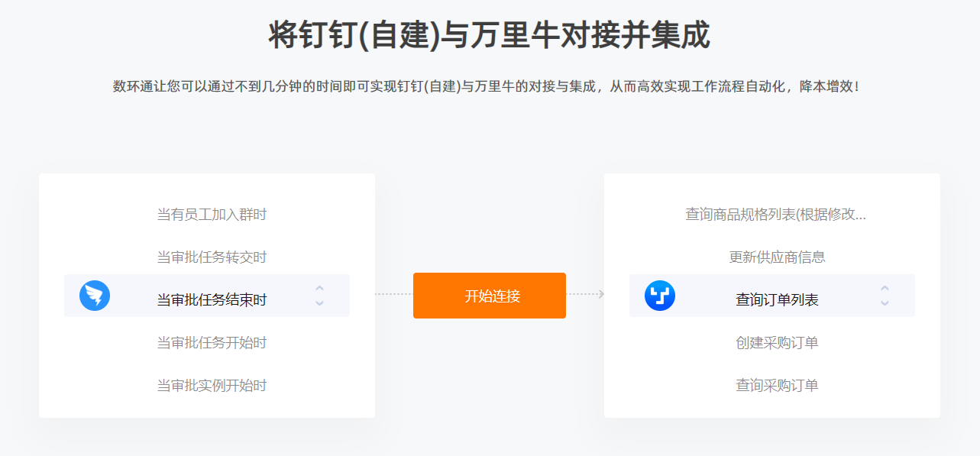Click the description text under the title
980x456 pixels.
click(489, 86)
